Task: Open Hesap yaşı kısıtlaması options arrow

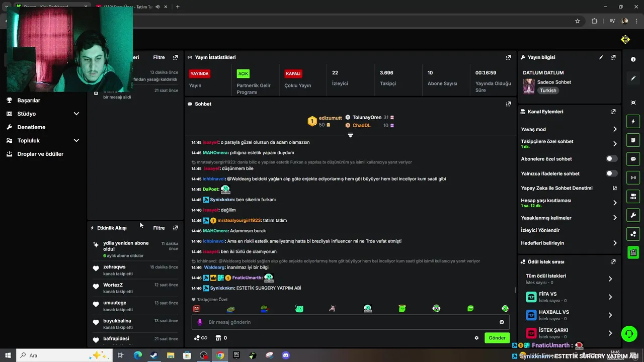Action: (x=615, y=203)
